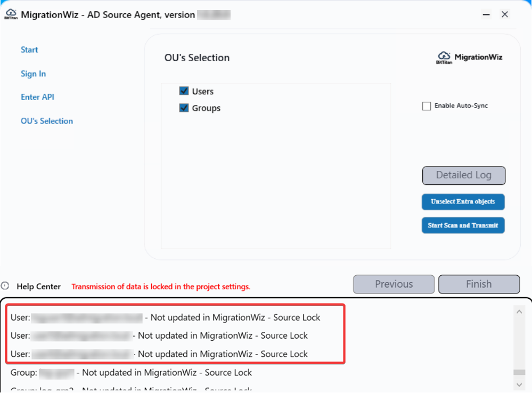Click the Finish button
This screenshot has width=532, height=393.
point(478,284)
